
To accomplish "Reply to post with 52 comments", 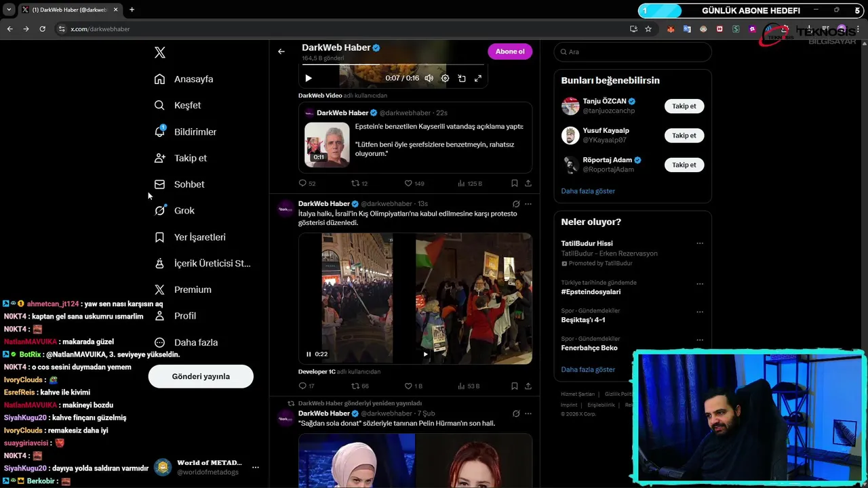I will 307,183.
